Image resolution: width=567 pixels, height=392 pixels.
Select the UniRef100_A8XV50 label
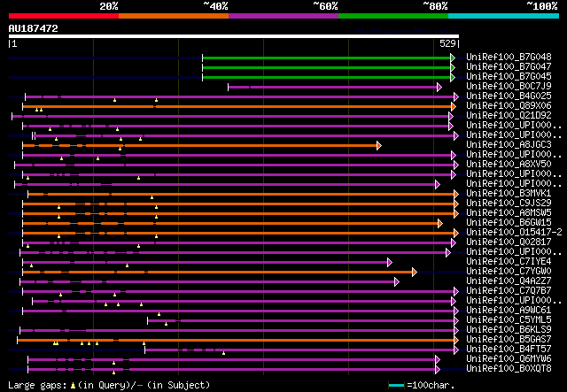[509, 164]
